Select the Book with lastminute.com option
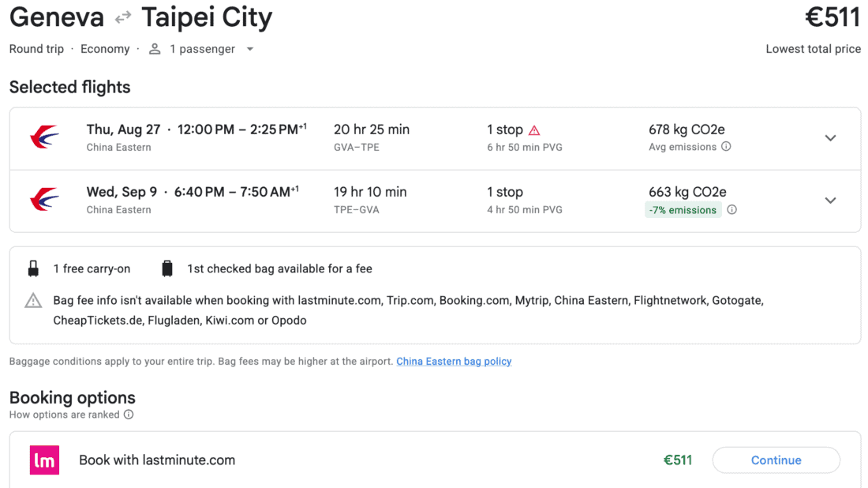868x488 pixels. click(435, 460)
